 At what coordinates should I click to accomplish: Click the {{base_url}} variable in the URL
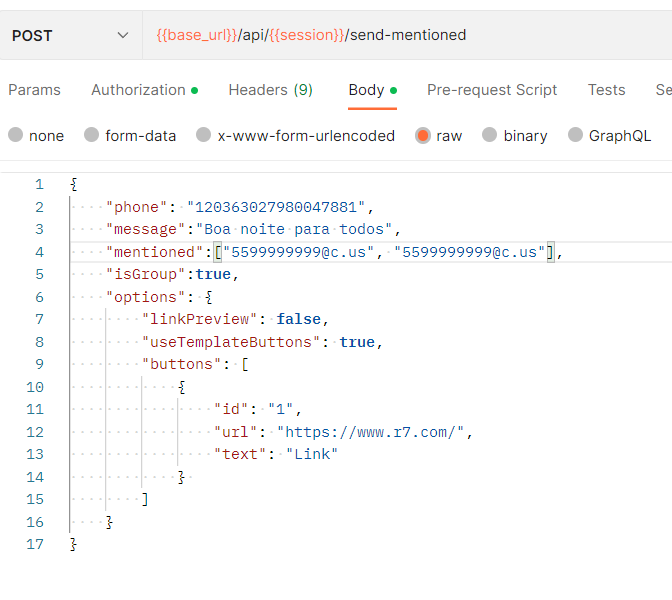tap(196, 35)
